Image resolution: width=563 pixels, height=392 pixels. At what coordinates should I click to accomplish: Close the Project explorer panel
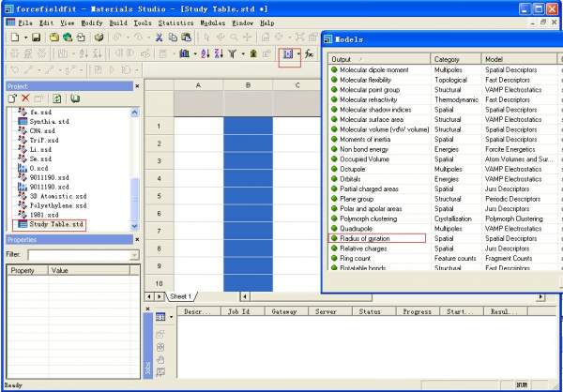[x=137, y=86]
